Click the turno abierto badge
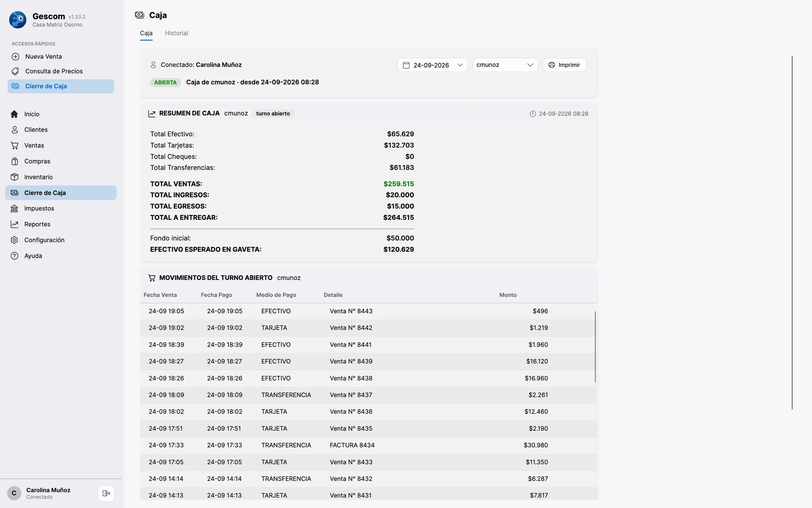Image resolution: width=812 pixels, height=508 pixels. point(273,113)
